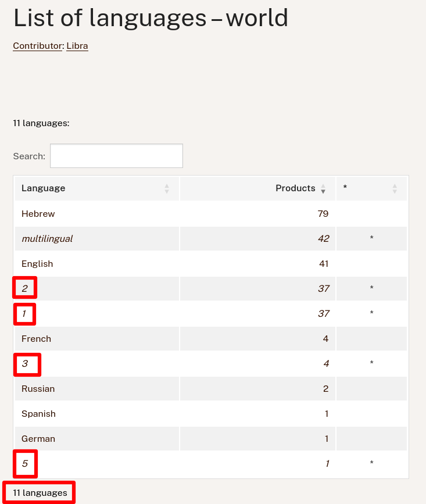Click the Products column header
The height and width of the screenshot is (504, 426).
(x=257, y=188)
